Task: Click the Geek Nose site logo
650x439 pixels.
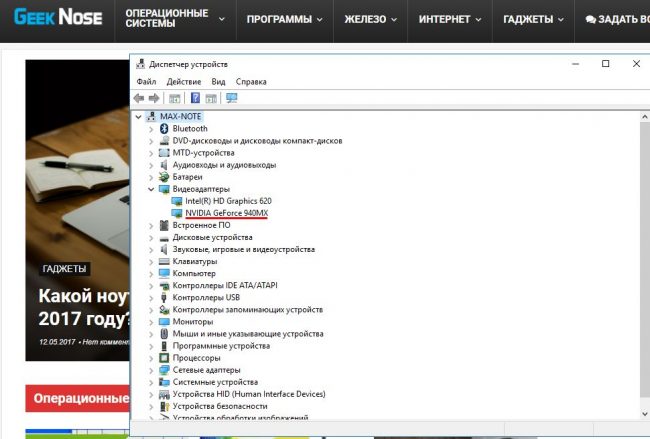Action: [x=58, y=17]
